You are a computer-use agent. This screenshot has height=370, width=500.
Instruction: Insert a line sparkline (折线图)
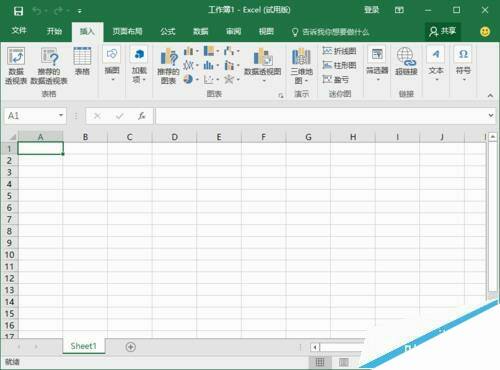tap(339, 51)
